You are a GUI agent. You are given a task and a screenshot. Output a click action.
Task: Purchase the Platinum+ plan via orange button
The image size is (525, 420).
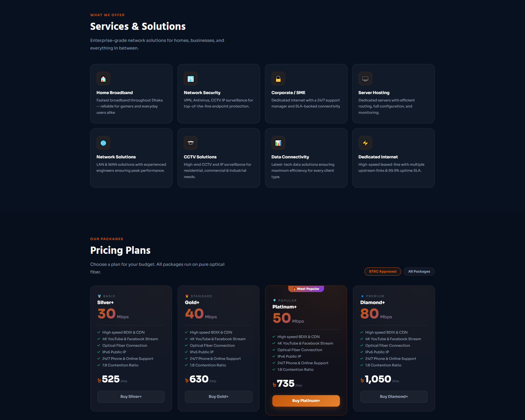coord(306,401)
